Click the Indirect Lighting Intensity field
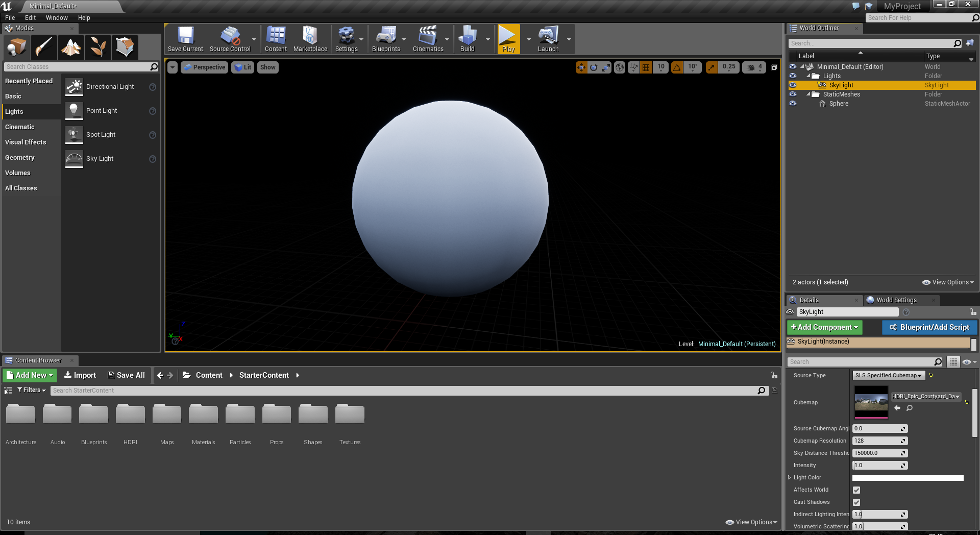980x535 pixels. [880, 515]
